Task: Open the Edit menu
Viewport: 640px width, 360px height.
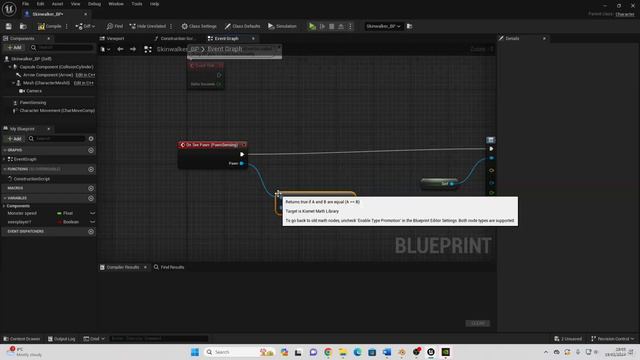Action: coord(40,4)
